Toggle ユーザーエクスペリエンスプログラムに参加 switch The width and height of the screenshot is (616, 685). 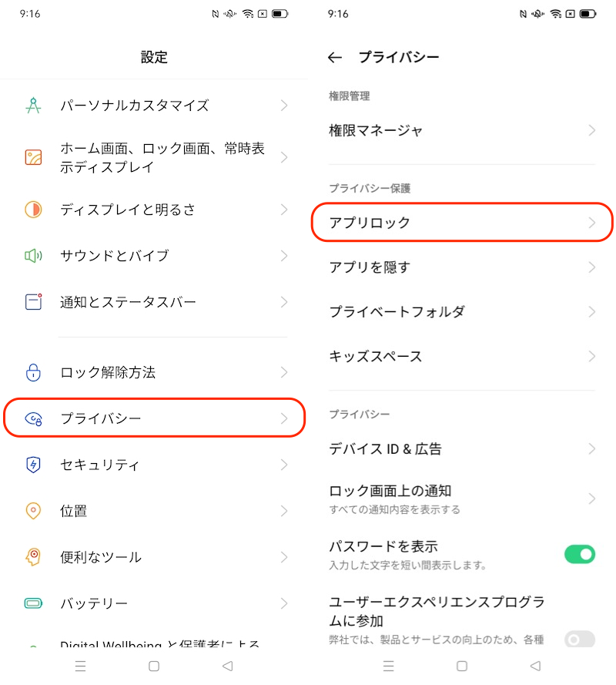pyautogui.click(x=580, y=640)
